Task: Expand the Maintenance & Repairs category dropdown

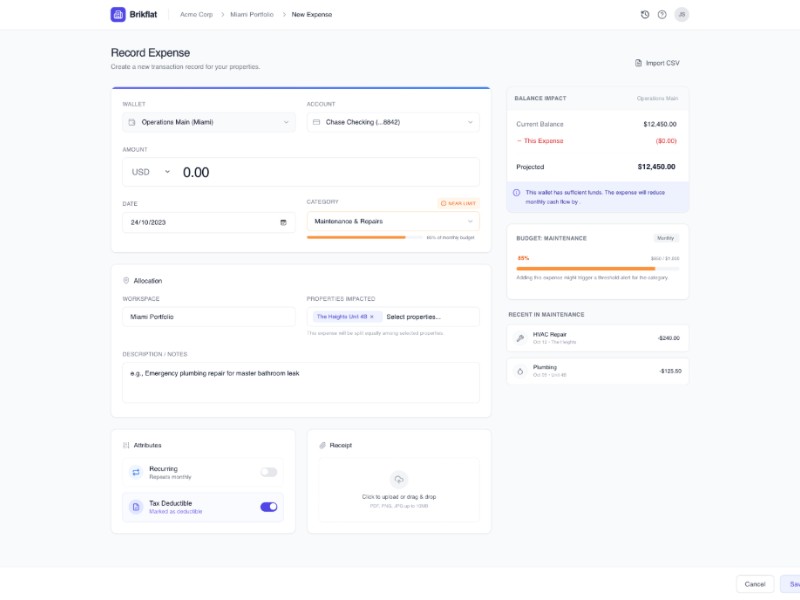Action: (392, 221)
